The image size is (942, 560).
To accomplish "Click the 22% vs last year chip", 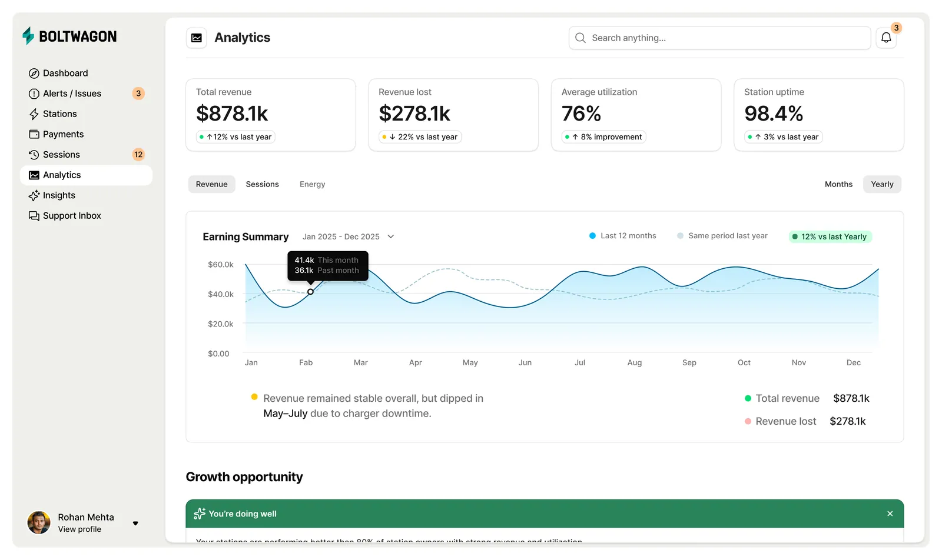I will pos(420,137).
